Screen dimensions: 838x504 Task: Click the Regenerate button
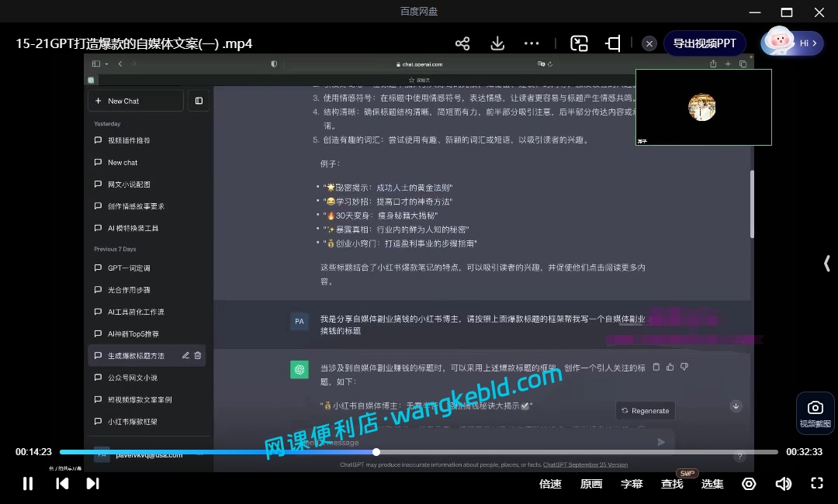coord(645,411)
